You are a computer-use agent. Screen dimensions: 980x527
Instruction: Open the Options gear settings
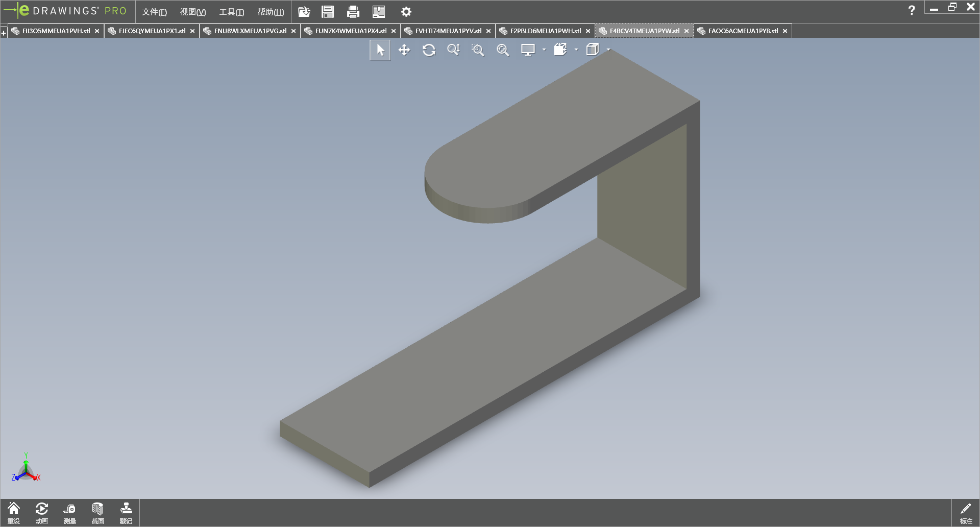point(406,12)
